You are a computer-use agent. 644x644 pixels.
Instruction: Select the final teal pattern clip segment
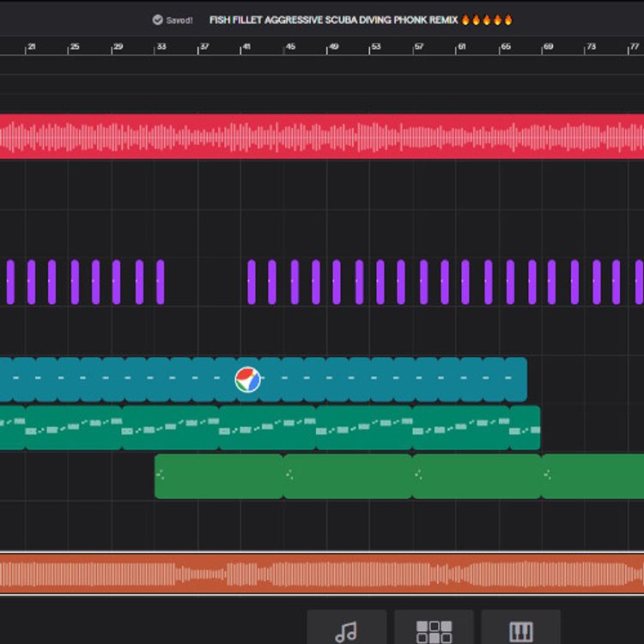tap(525, 428)
